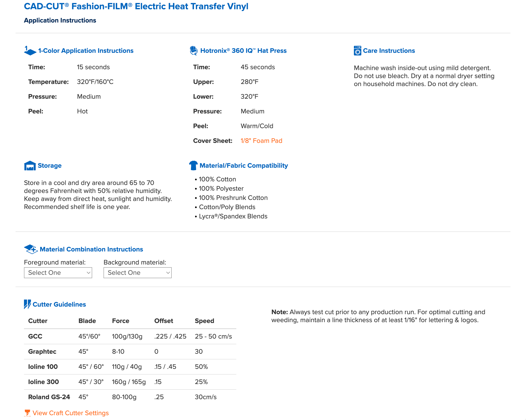The image size is (526, 420).
Task: Open View Craft Cutter Settings link
Action: pyautogui.click(x=70, y=413)
